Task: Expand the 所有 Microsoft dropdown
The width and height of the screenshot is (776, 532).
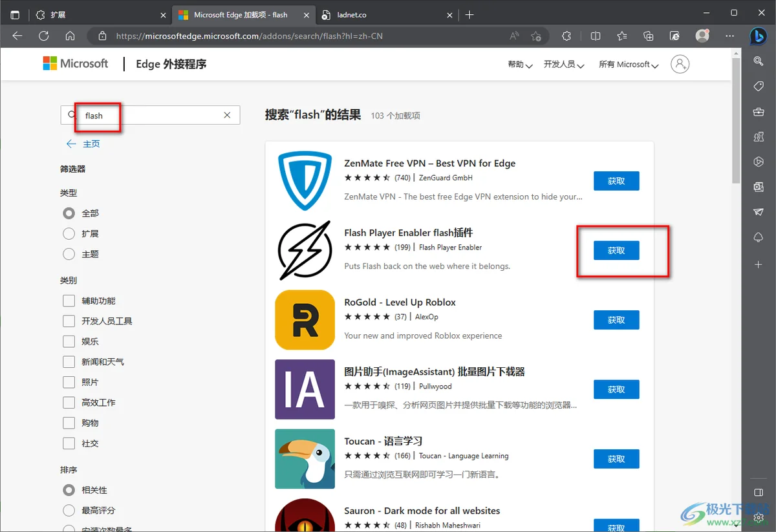Action: 629,65
